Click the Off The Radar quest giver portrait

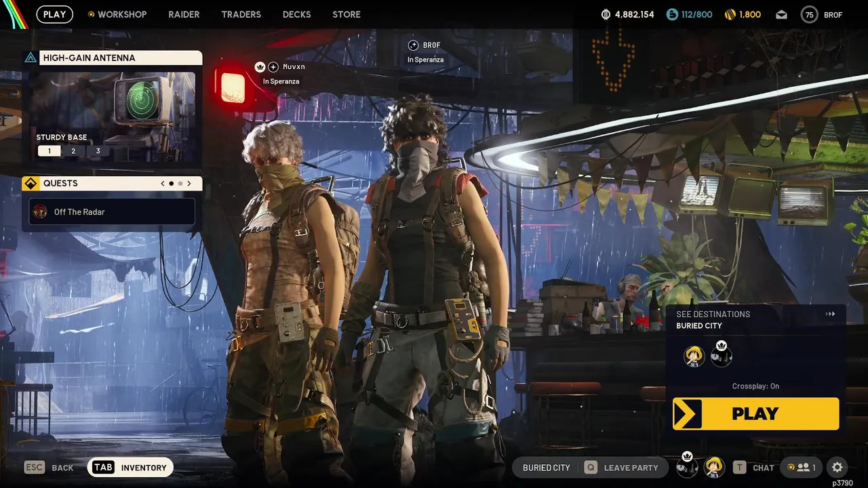(41, 211)
